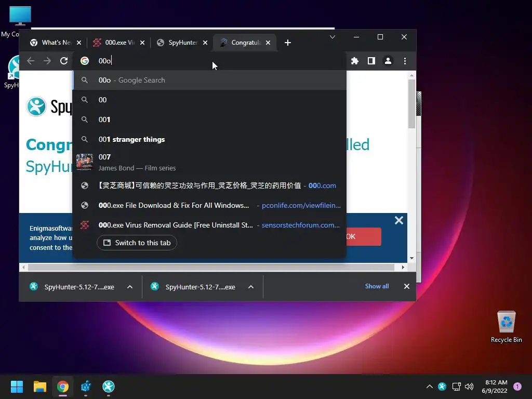Select the Recycle Bin desktop icon
Image resolution: width=532 pixels, height=399 pixels.
click(x=506, y=327)
